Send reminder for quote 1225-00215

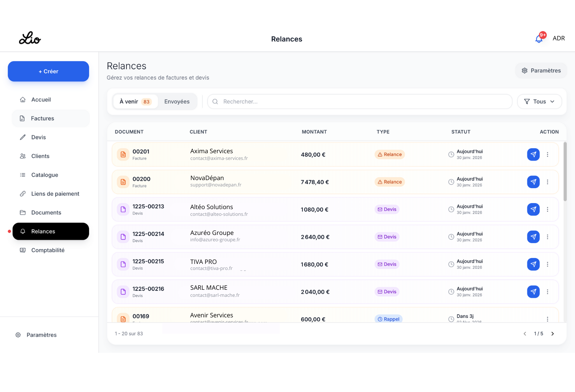coord(533,264)
